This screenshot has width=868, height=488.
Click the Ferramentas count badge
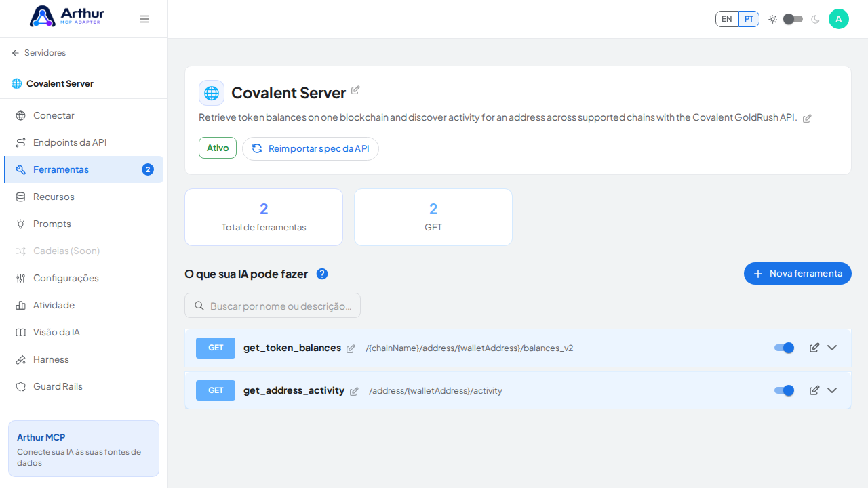pos(148,169)
